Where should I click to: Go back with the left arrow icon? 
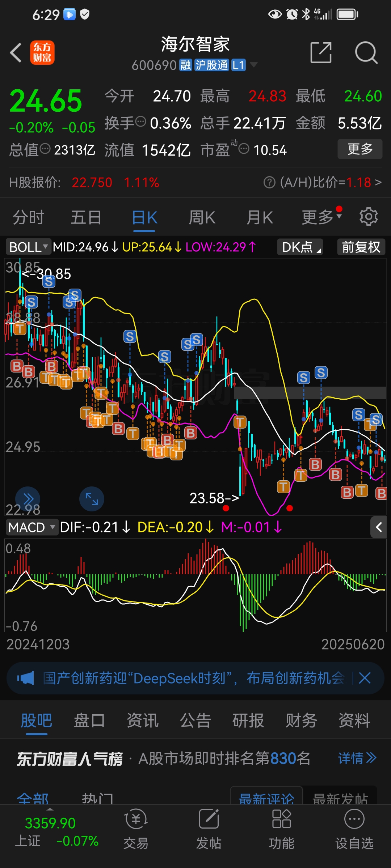[x=16, y=53]
